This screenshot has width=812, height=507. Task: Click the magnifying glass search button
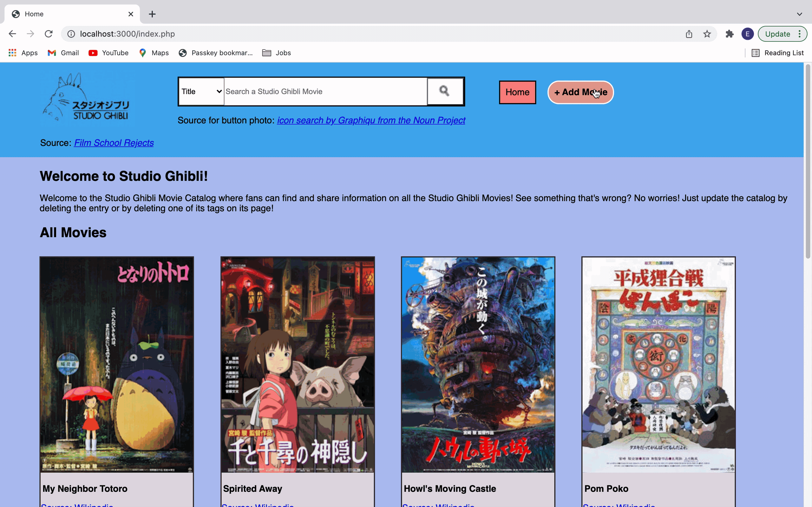pos(445,92)
